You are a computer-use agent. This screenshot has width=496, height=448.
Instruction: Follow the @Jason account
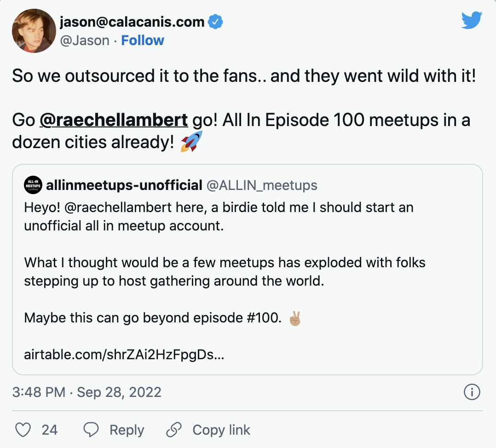pos(143,40)
